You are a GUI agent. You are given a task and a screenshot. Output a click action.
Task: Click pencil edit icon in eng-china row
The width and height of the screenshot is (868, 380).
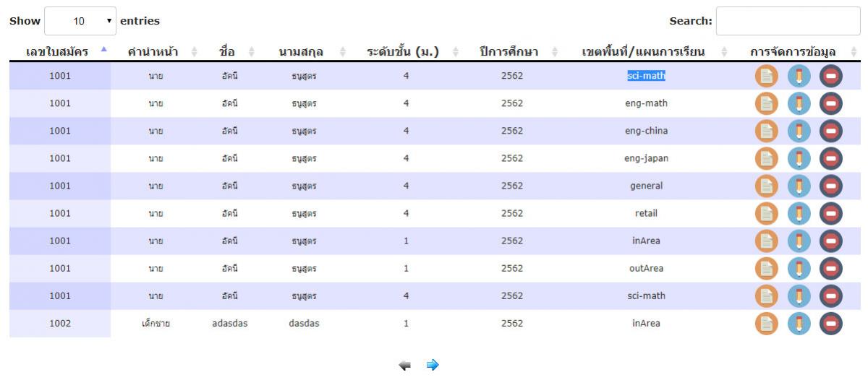(x=799, y=131)
